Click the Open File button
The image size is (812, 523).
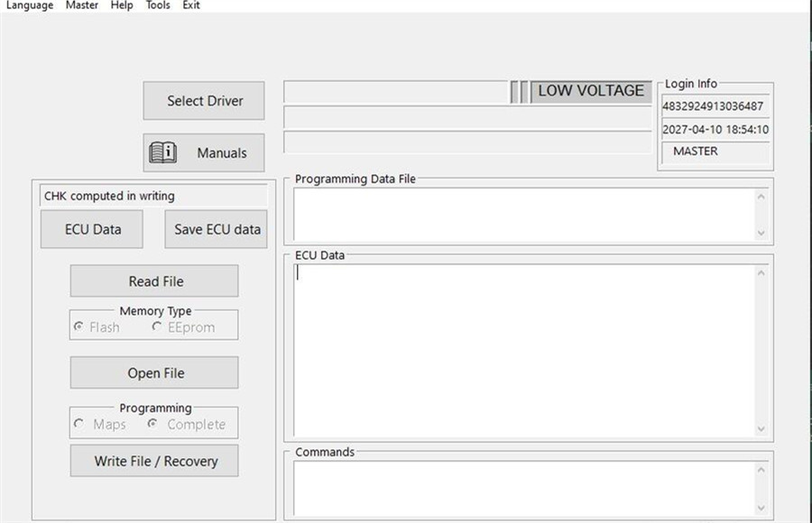(154, 372)
